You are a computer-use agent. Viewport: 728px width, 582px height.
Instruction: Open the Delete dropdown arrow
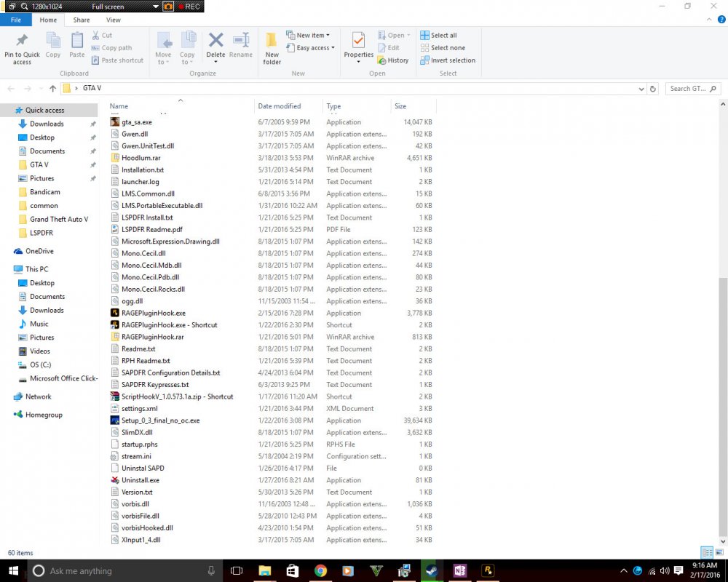coord(216,62)
